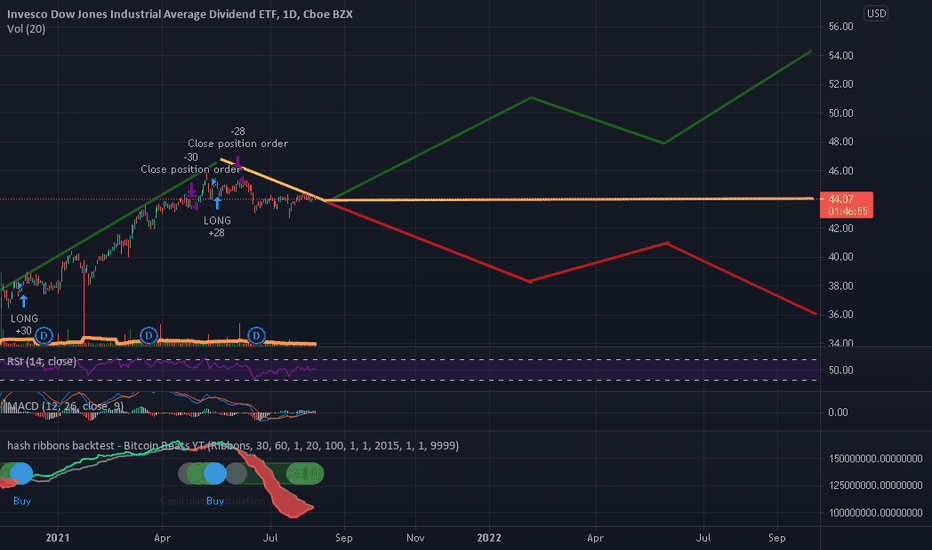Select the '-28 Close position order' label
Viewport: 932px width, 550px height.
tap(238, 137)
